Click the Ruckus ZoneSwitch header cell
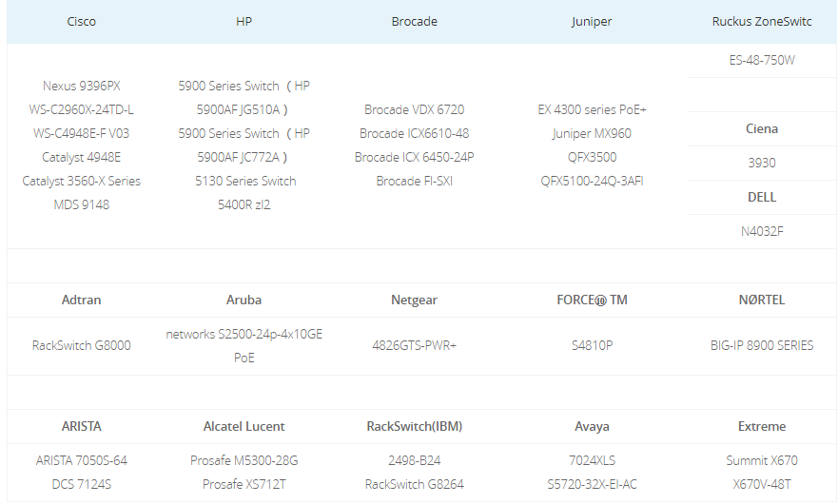Screen dimensions: 838x504 pyautogui.click(x=762, y=21)
